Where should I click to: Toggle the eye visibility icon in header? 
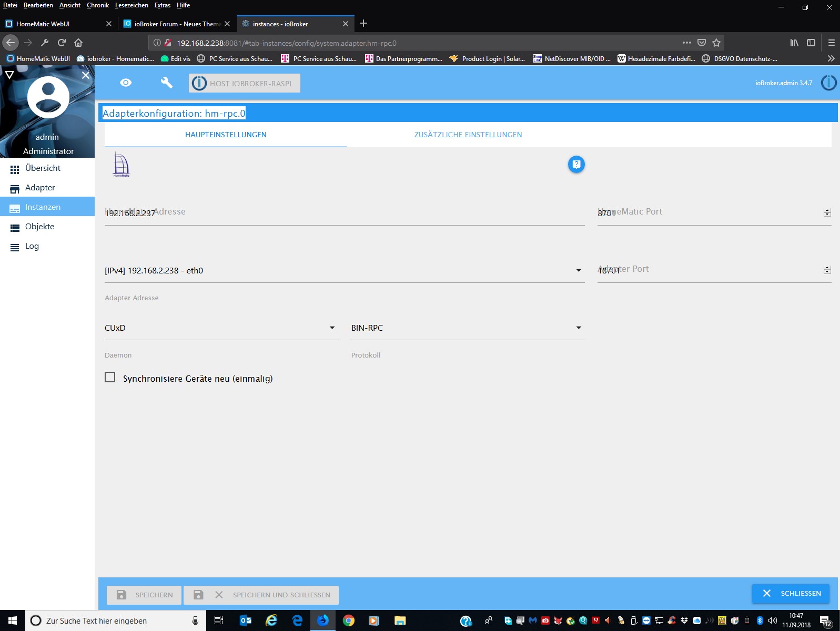[x=126, y=83]
